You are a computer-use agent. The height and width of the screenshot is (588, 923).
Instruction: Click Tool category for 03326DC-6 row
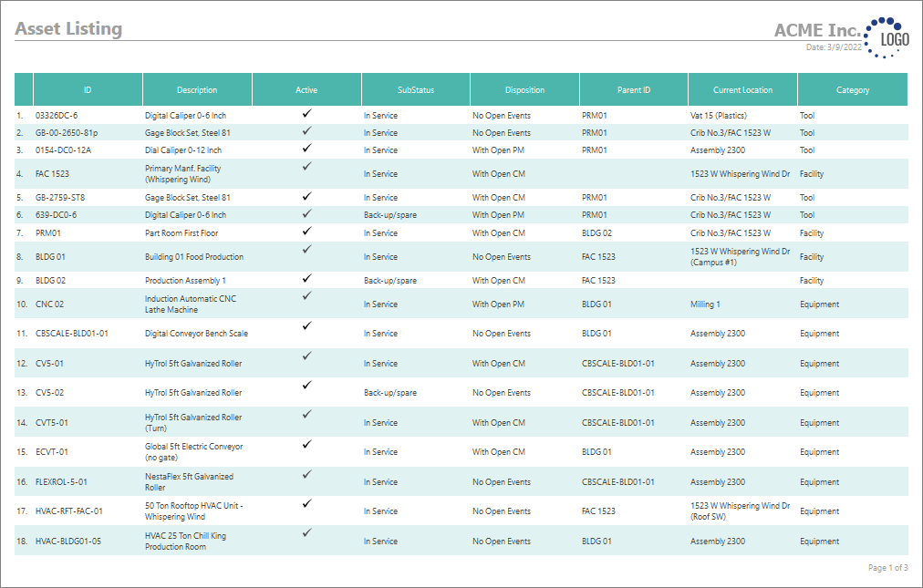(807, 116)
